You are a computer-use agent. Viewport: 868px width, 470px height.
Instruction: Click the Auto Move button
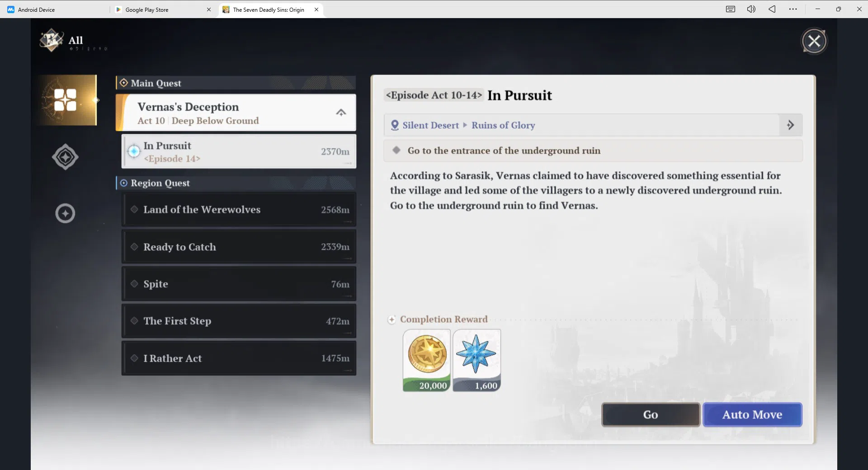click(x=752, y=414)
